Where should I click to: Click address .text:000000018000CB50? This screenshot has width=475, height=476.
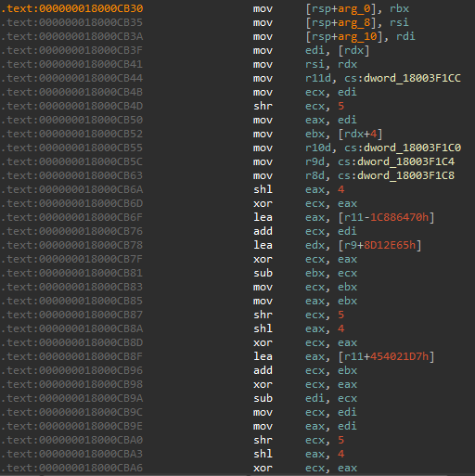tap(71, 120)
